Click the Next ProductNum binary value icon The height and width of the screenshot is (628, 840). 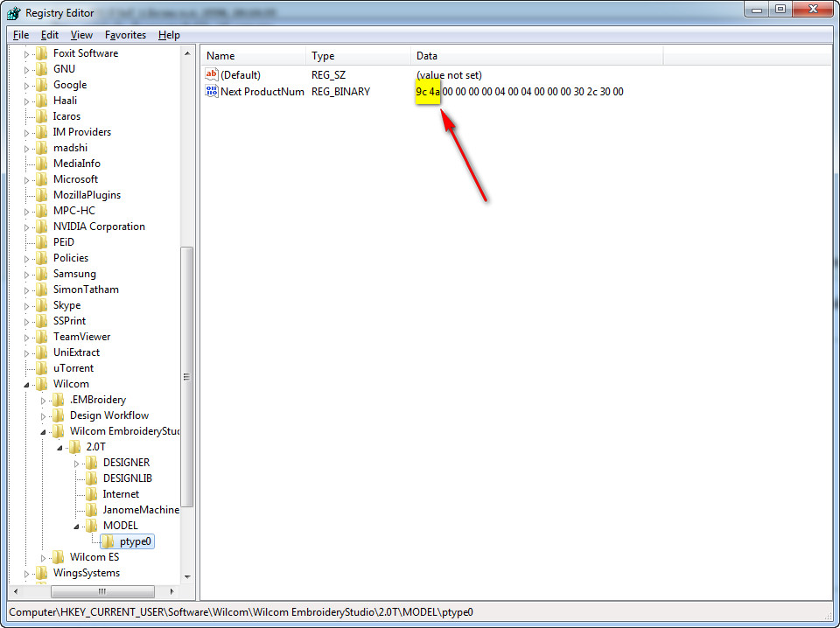212,91
